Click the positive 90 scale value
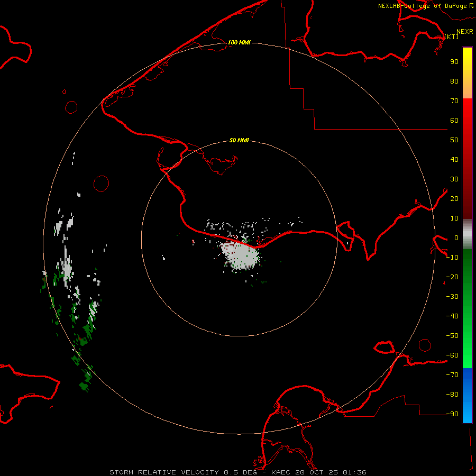The image size is (476, 476). point(454,62)
